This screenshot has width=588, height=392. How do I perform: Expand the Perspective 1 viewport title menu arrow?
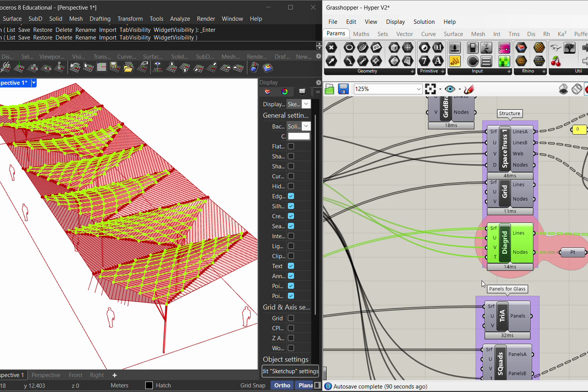click(x=34, y=83)
